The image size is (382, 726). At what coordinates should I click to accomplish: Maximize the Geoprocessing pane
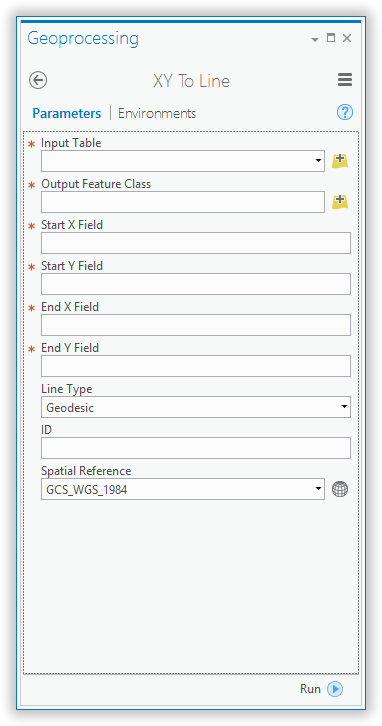(331, 38)
